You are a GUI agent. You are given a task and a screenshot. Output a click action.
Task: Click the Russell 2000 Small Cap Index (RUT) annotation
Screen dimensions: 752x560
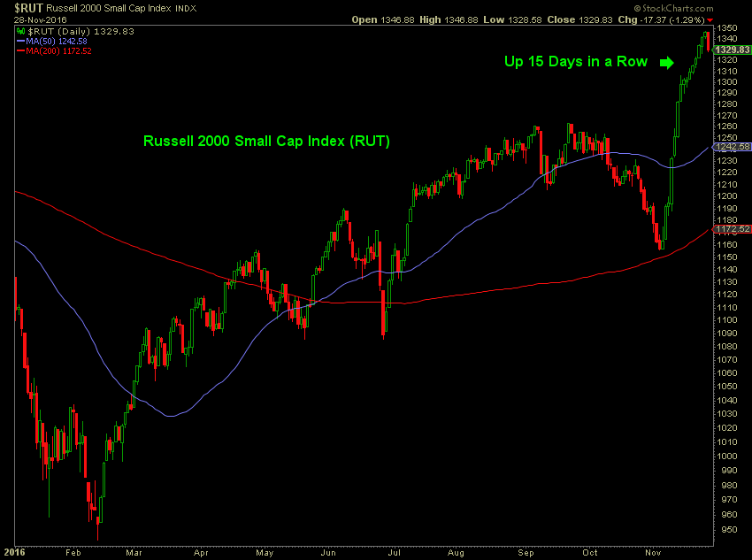[266, 141]
